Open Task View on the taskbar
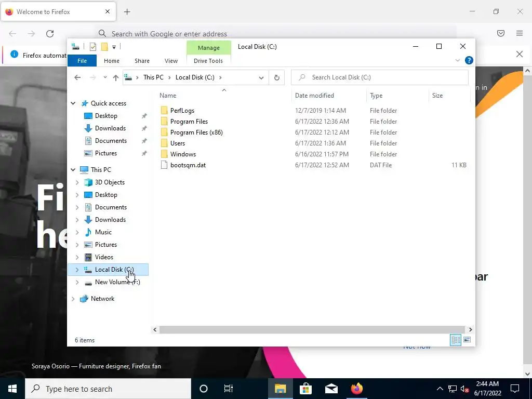532x399 pixels. click(x=229, y=389)
